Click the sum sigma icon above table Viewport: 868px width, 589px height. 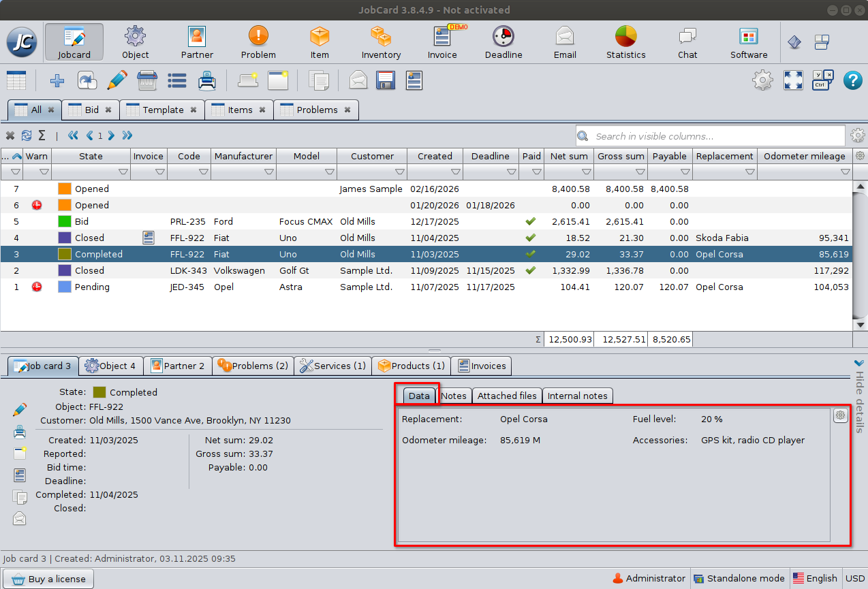42,136
